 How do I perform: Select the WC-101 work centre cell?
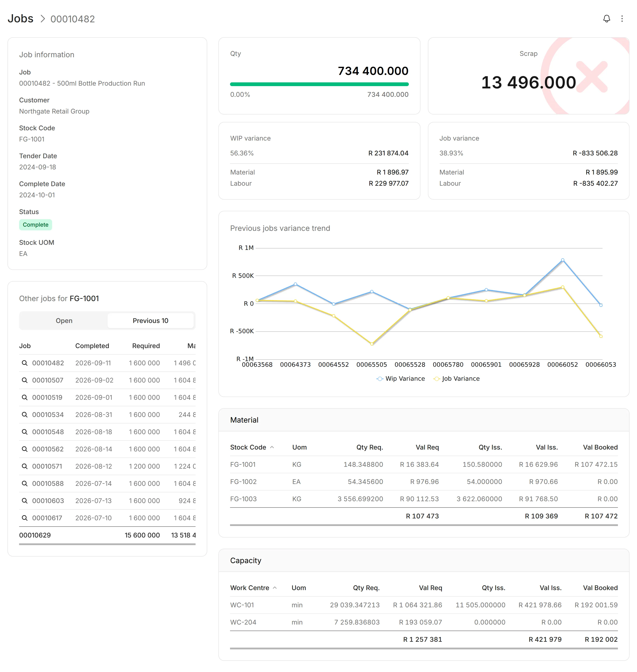click(242, 605)
